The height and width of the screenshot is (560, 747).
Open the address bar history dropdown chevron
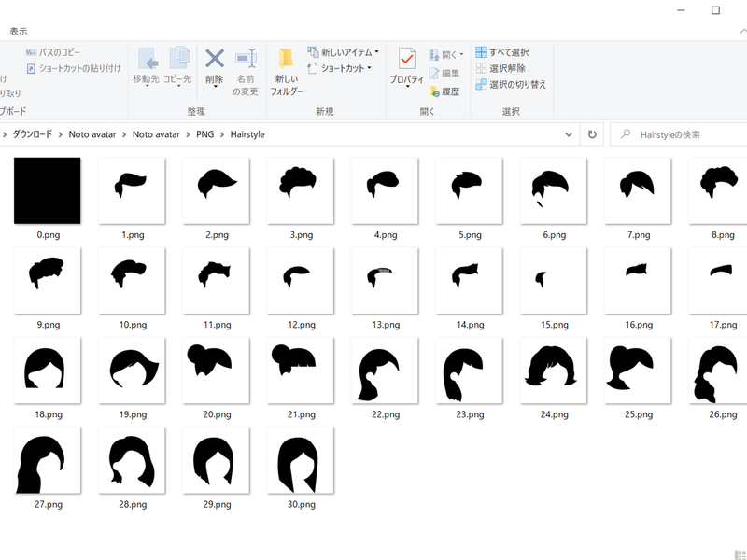point(570,134)
